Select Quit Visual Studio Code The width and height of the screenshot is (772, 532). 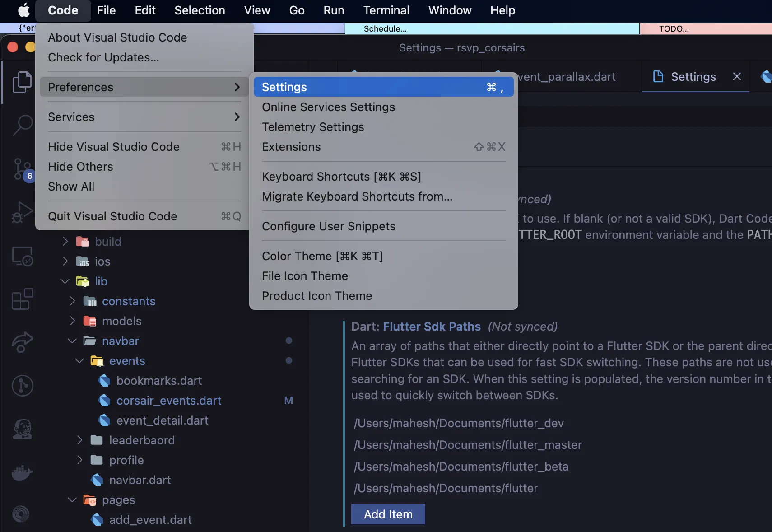[144, 216]
